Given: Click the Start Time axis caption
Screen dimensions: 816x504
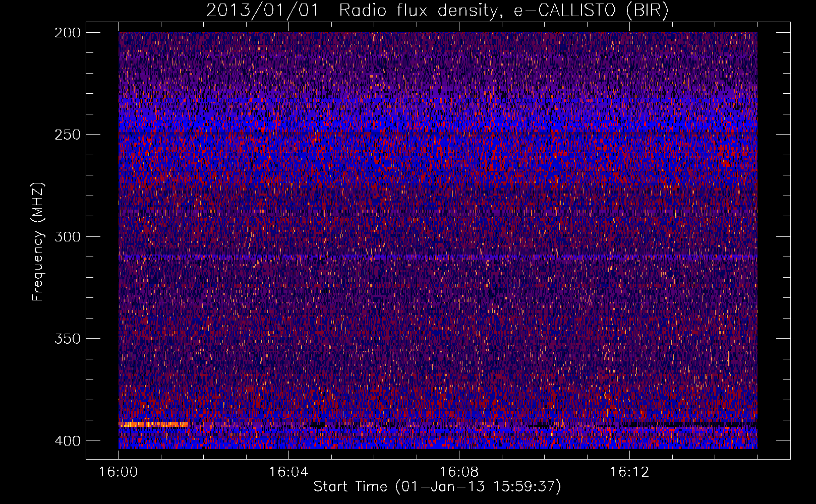Looking at the screenshot, I should pos(437,487).
